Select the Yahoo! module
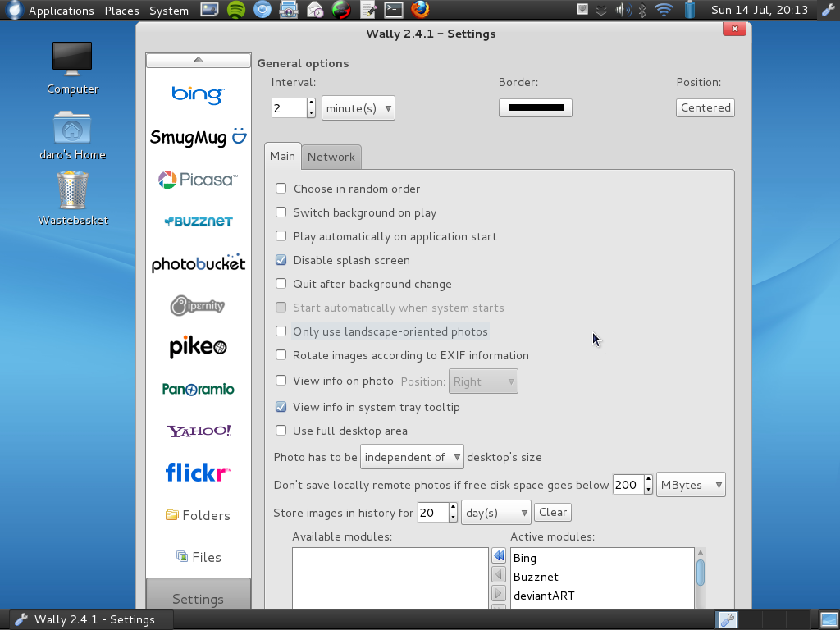The width and height of the screenshot is (840, 630). pos(198,431)
